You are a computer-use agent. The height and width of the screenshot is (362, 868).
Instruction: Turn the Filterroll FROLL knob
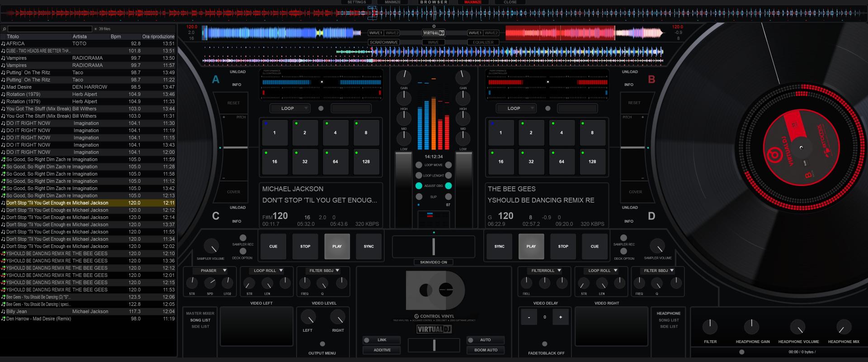point(527,283)
